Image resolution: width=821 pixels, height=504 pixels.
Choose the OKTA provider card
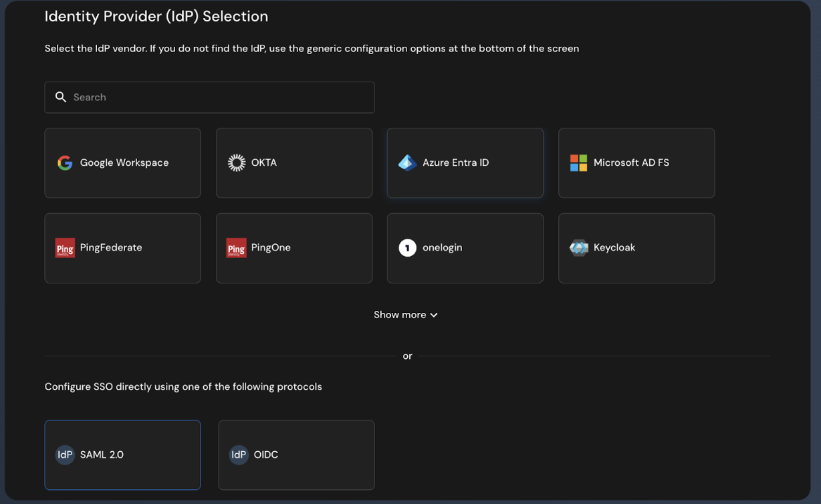click(x=294, y=163)
